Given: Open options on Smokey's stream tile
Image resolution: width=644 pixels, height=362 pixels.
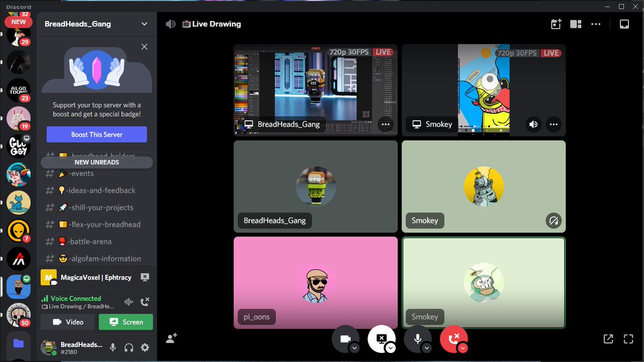Looking at the screenshot, I should click(x=553, y=124).
